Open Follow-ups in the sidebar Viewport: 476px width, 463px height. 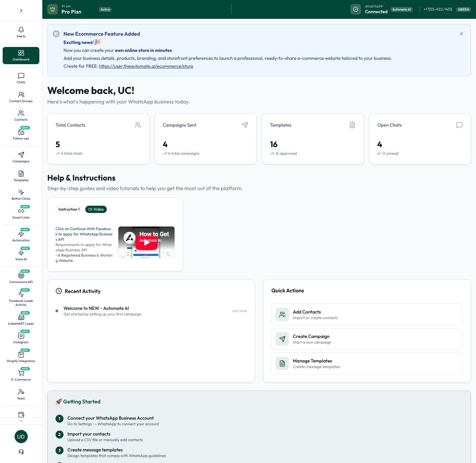click(21, 135)
